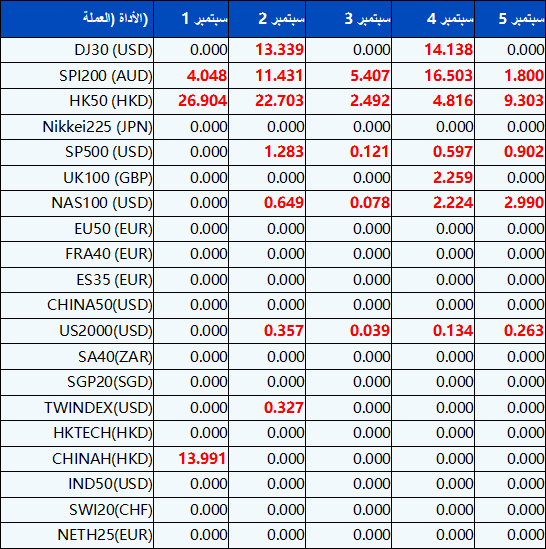Click the 2.990 value for NAS100

point(524,203)
